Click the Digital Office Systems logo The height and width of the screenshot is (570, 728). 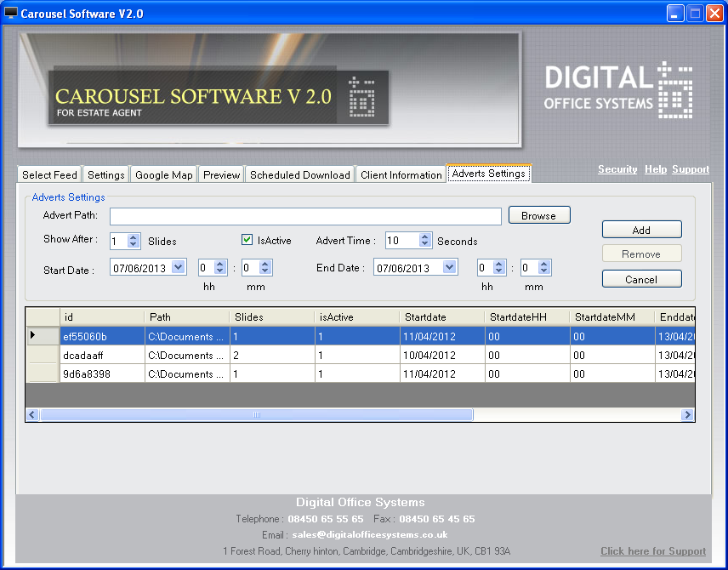pos(618,90)
